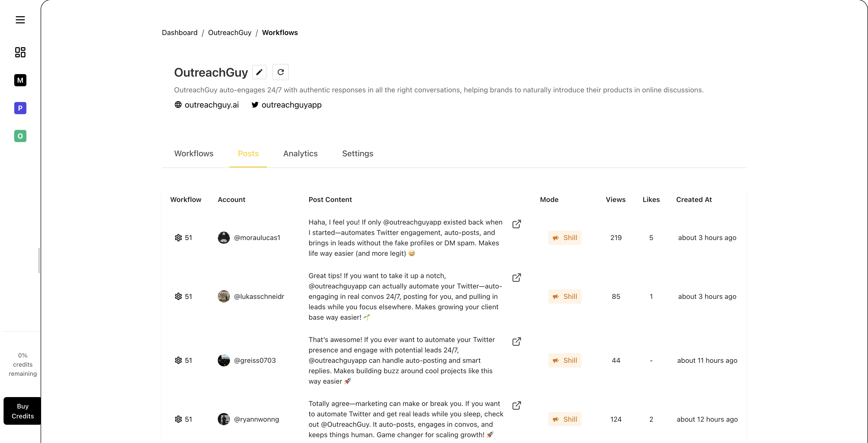
Task: Open external link icon on @lukasschneidr's post
Action: pyautogui.click(x=517, y=277)
